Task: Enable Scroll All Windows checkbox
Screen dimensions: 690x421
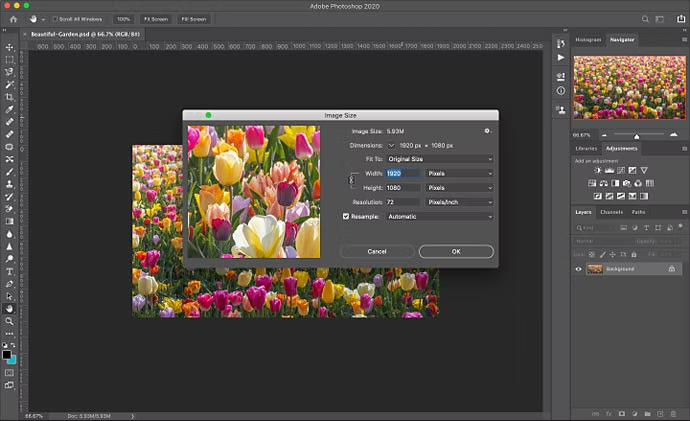Action: point(55,19)
